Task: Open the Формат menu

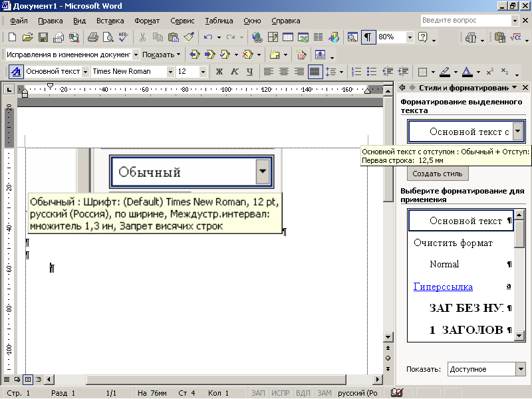Action: [147, 21]
